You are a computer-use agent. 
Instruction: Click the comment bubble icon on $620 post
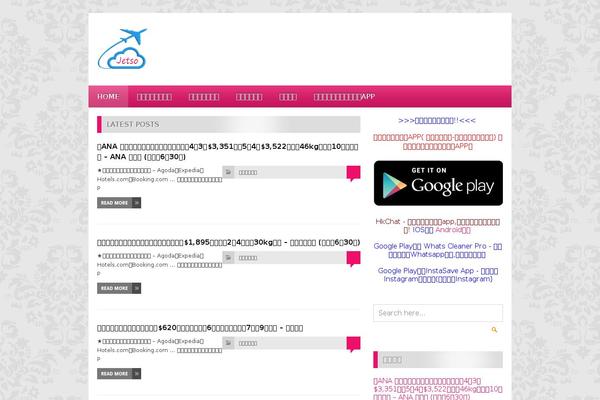tap(353, 344)
